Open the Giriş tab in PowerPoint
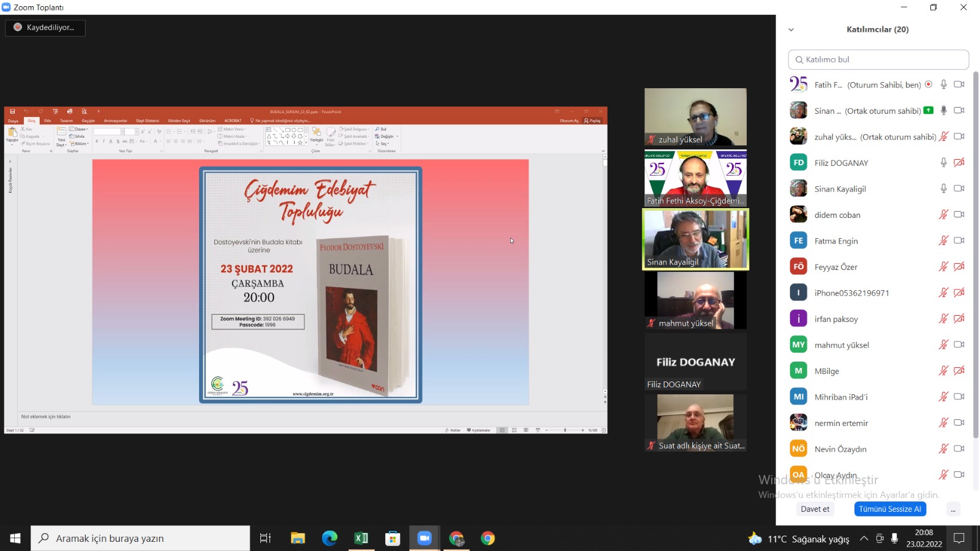 tap(31, 121)
